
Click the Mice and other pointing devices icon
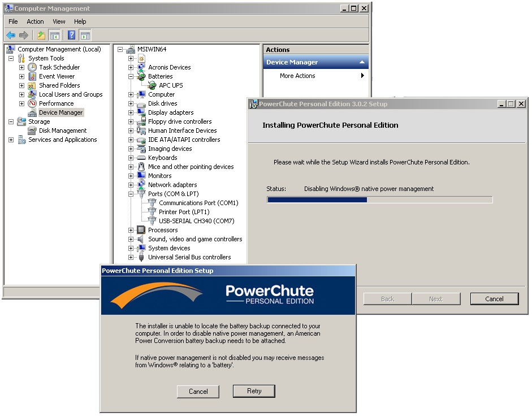141,167
